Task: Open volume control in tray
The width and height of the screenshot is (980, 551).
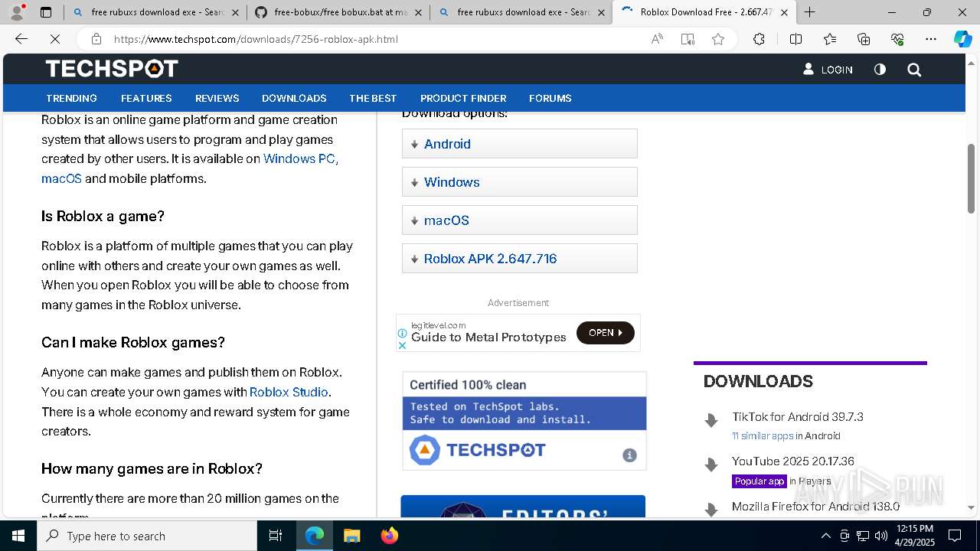Action: 880,536
